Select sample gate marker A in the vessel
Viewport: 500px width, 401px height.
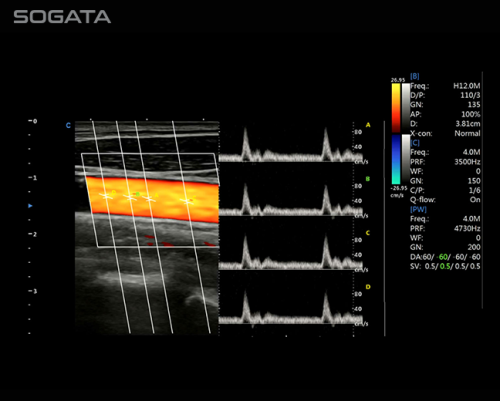149,199
